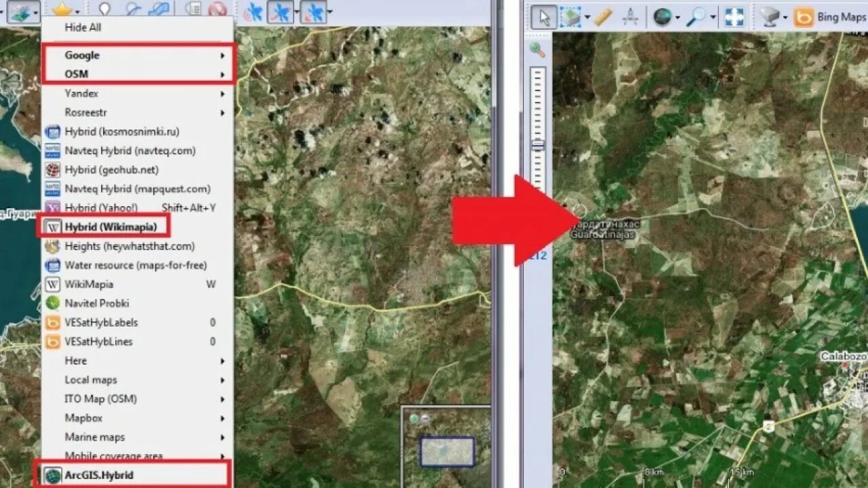Toggle the third GPS satellite icon
This screenshot has height=488, width=868.
pyautogui.click(x=313, y=12)
